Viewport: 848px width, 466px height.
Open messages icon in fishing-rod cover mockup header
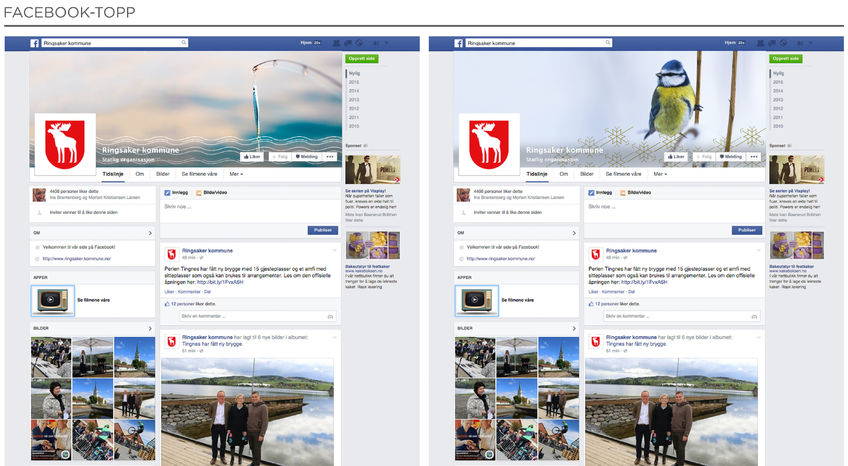pos(348,43)
